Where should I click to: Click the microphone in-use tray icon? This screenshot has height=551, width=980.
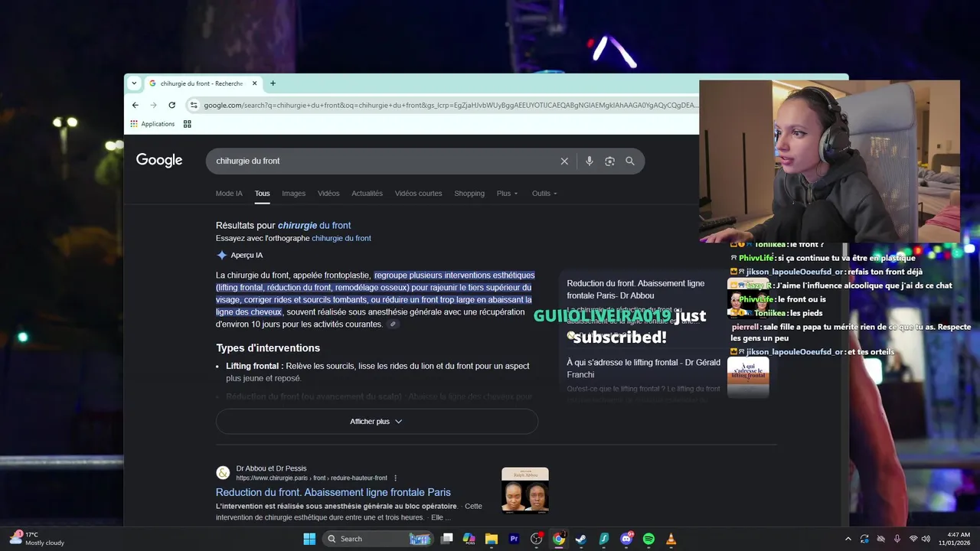pyautogui.click(x=897, y=539)
